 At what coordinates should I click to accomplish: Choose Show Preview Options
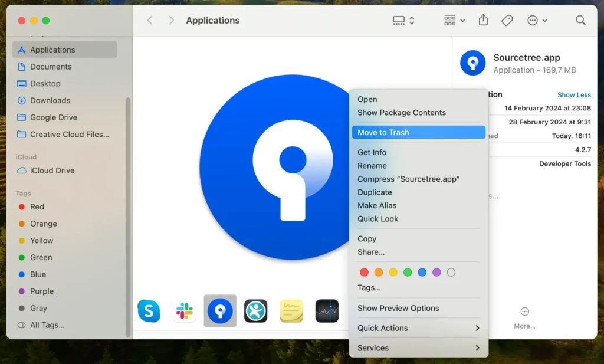419,309
